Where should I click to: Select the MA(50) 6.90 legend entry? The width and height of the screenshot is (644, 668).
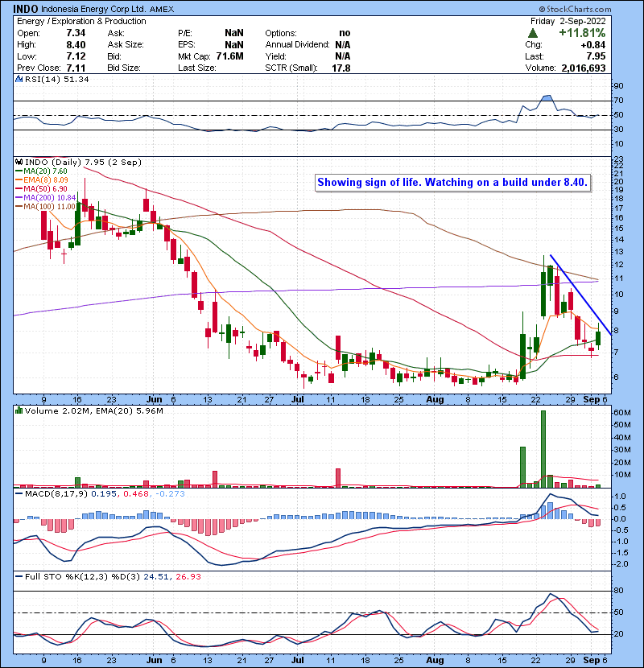pyautogui.click(x=41, y=188)
